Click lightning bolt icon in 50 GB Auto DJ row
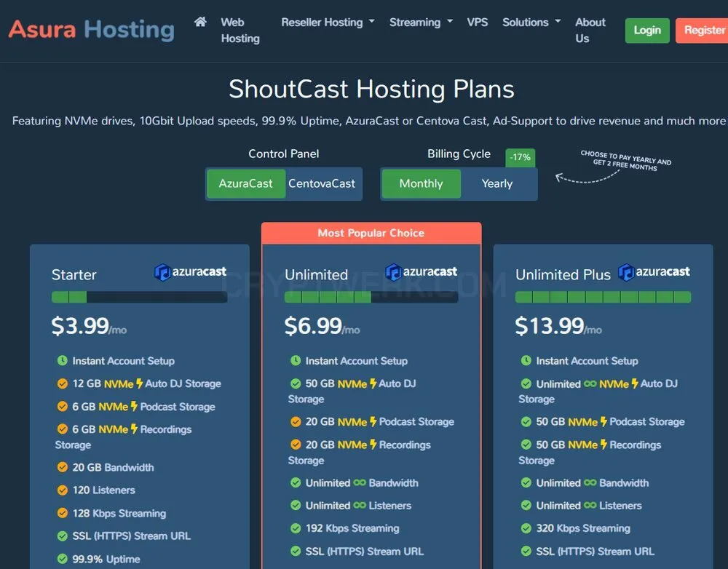Viewport: 728px width, 569px height. click(x=373, y=383)
